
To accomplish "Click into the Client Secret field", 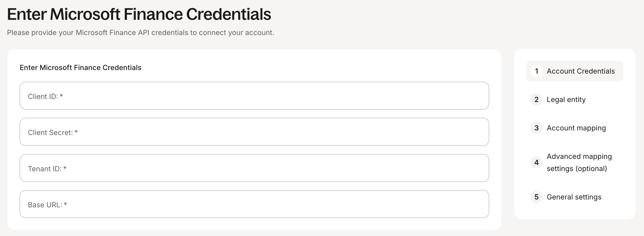I will pos(254,132).
